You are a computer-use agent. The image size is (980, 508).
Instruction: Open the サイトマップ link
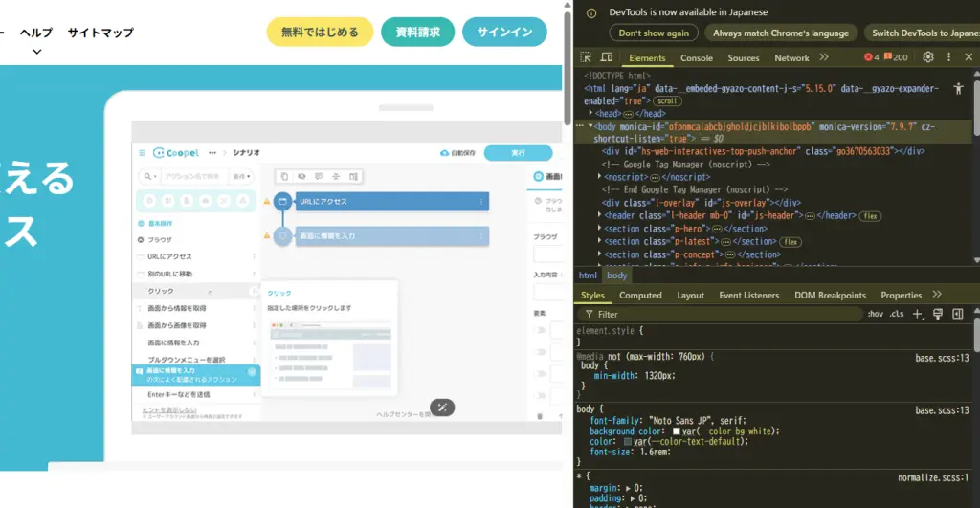[x=100, y=33]
